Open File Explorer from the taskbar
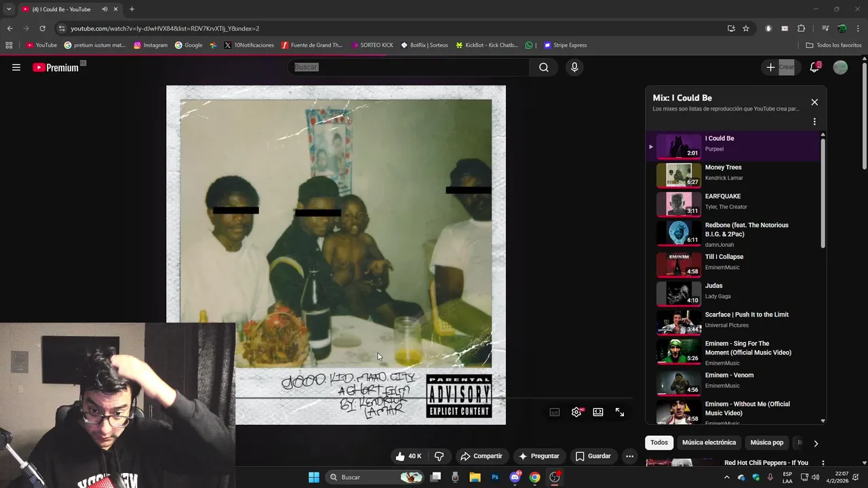Screen dimensions: 868x488 [475, 477]
